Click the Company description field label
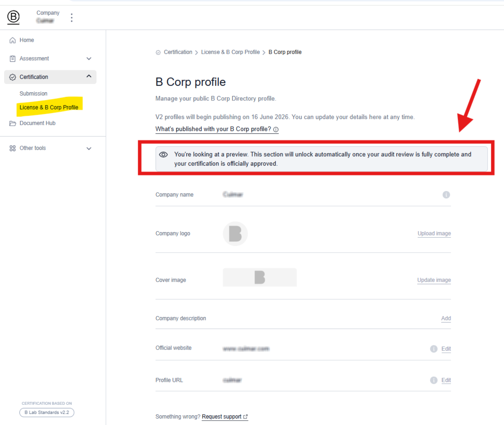This screenshot has width=504, height=425. point(181,318)
